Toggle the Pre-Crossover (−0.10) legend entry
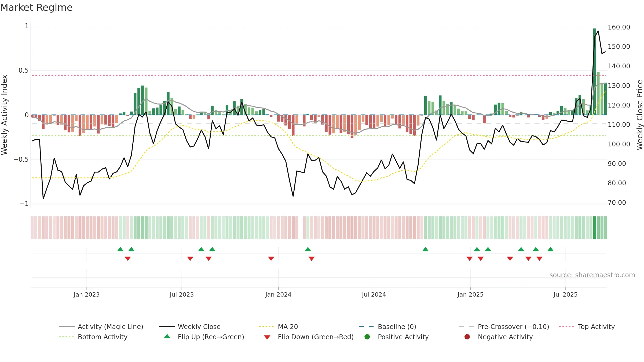 (x=504, y=327)
